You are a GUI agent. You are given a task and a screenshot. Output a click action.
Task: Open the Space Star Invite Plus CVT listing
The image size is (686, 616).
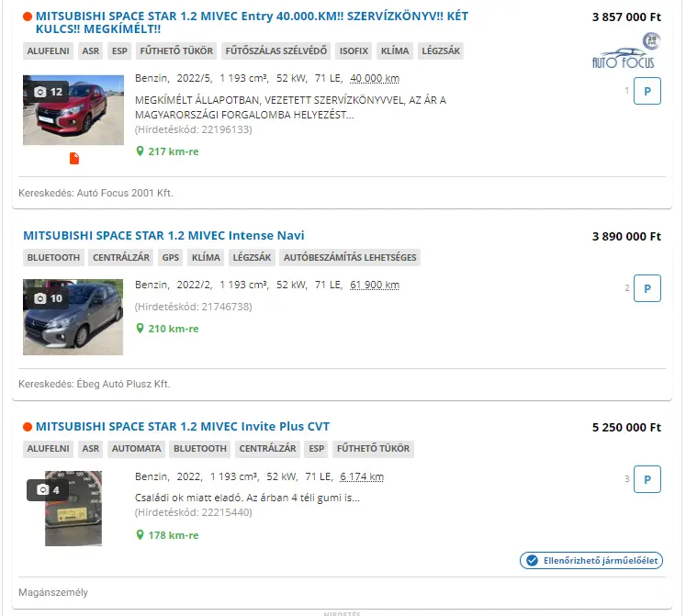(183, 427)
